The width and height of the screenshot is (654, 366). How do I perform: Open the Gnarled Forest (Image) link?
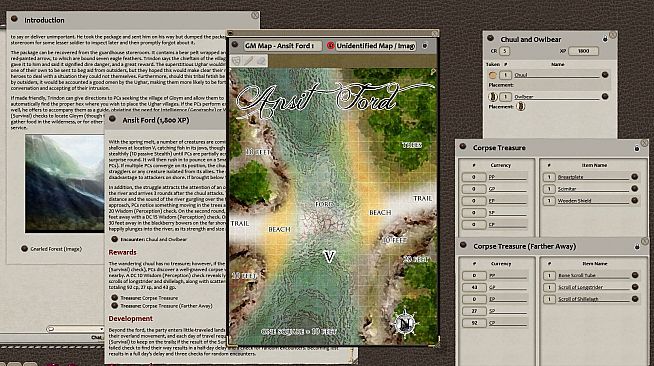pyautogui.click(x=24, y=248)
